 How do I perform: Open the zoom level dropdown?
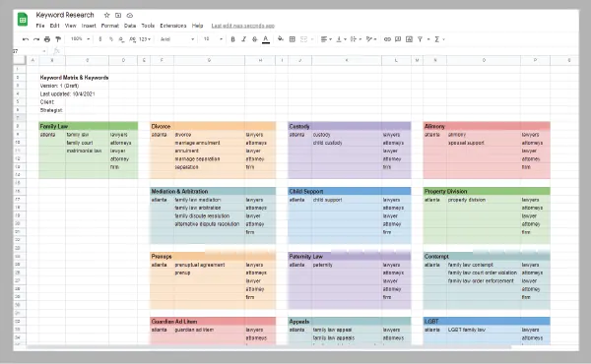(x=81, y=39)
